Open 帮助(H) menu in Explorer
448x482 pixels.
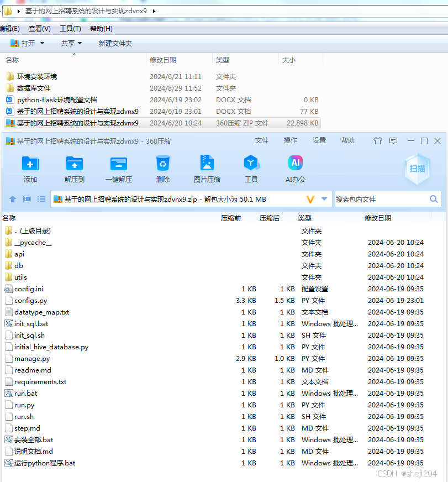101,29
